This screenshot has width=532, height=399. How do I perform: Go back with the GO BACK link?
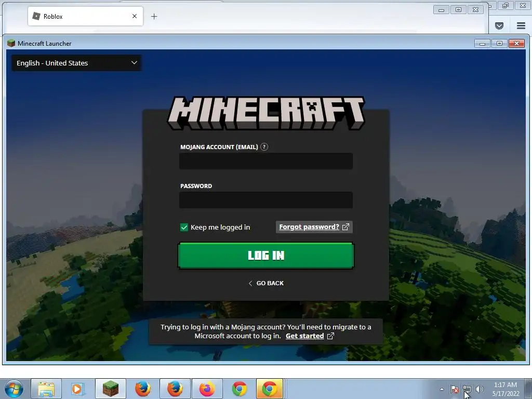tap(266, 283)
